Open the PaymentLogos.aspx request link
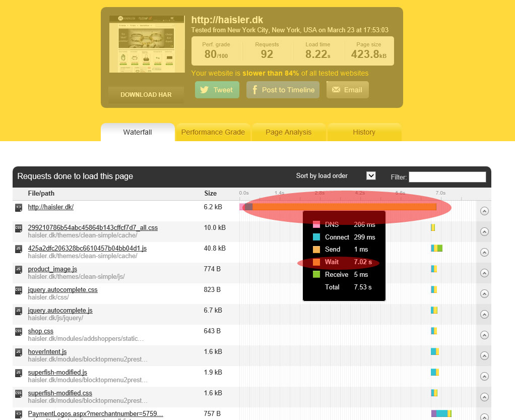 tap(96, 414)
